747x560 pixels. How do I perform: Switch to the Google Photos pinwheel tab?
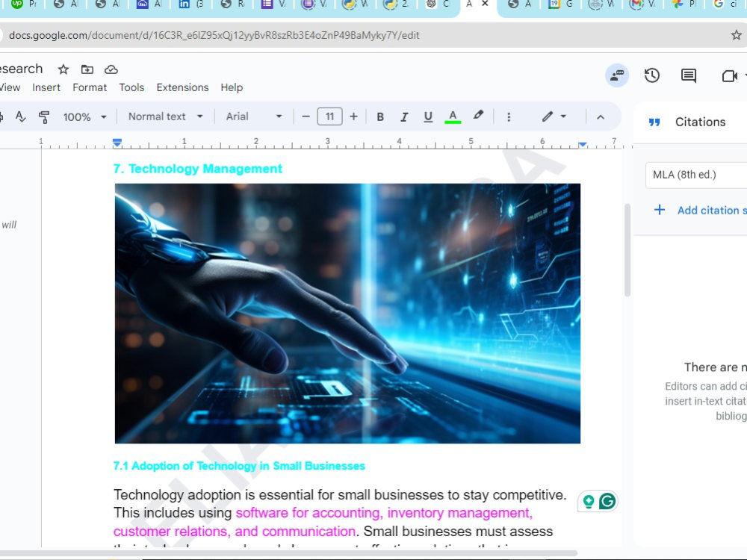[x=684, y=4]
